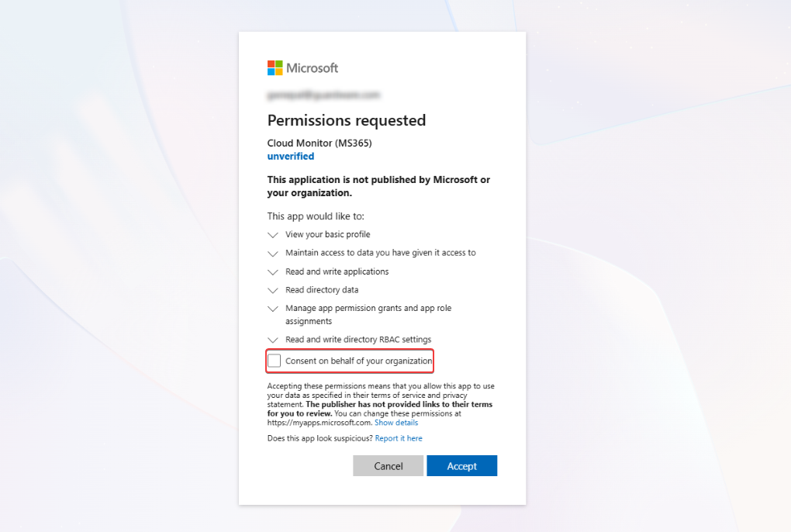
Task: Expand chevron for Manage app permission grants
Action: click(272, 309)
